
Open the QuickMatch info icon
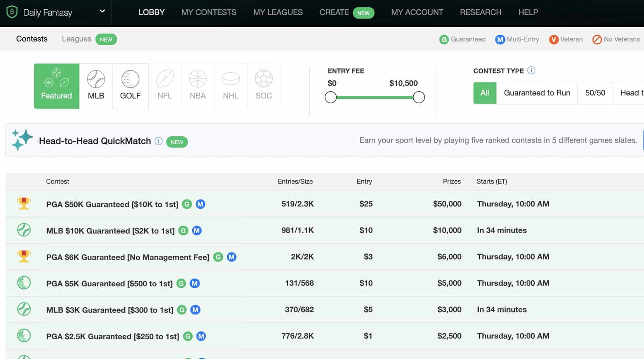point(158,141)
